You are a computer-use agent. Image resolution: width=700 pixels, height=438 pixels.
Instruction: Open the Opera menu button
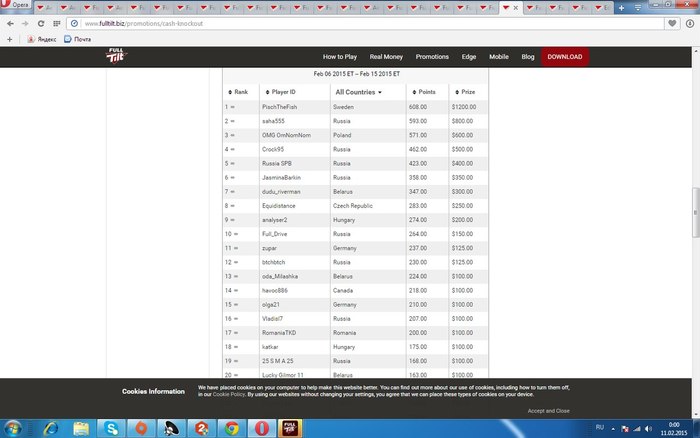click(x=16, y=4)
